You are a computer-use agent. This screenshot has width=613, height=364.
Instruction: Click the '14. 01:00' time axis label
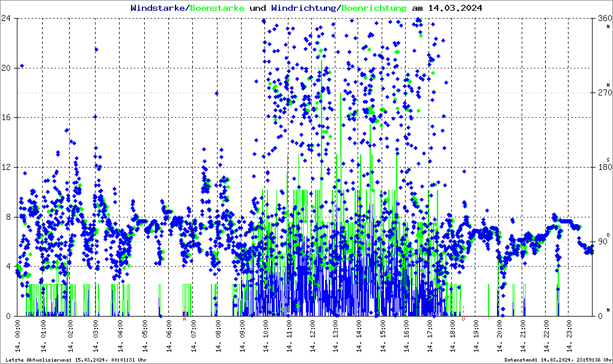[x=43, y=336]
